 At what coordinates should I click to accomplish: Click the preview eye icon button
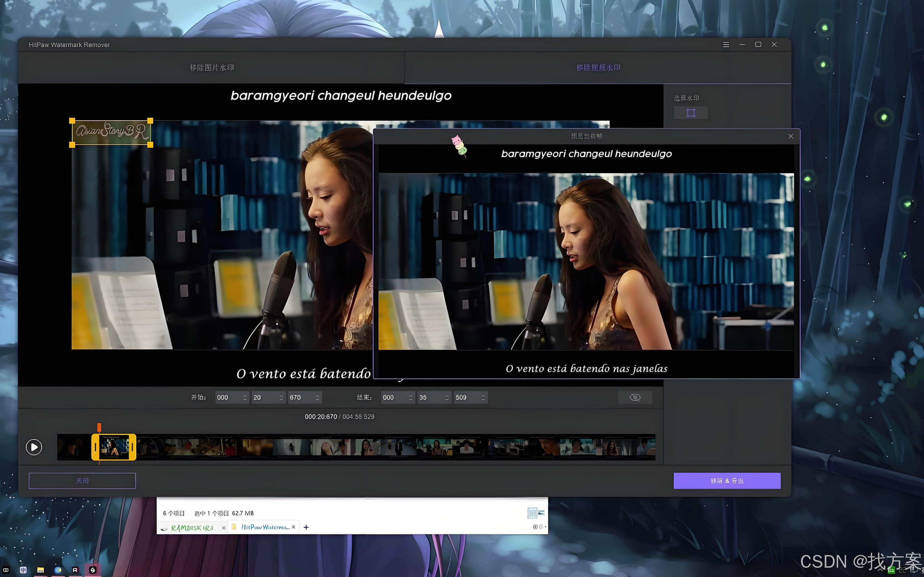(x=635, y=397)
